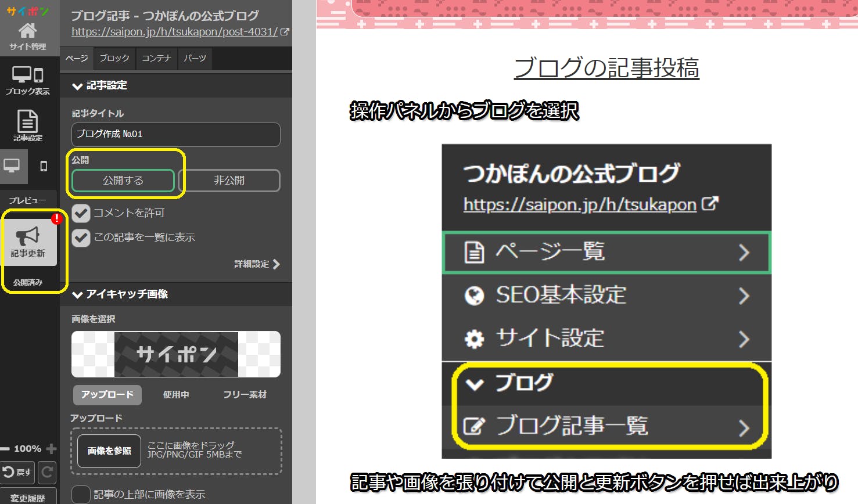Toggle この記事を一覧に表示 checkbox
The width and height of the screenshot is (858, 504).
80,237
